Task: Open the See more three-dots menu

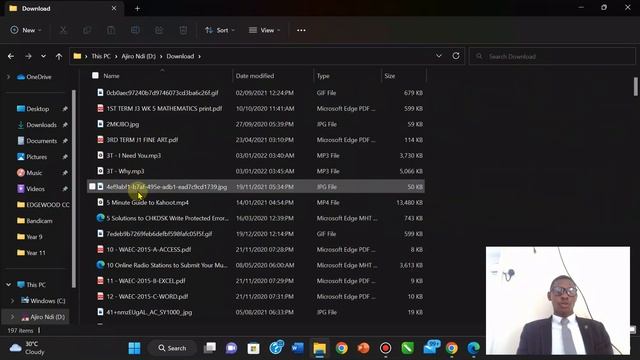Action: (x=301, y=30)
